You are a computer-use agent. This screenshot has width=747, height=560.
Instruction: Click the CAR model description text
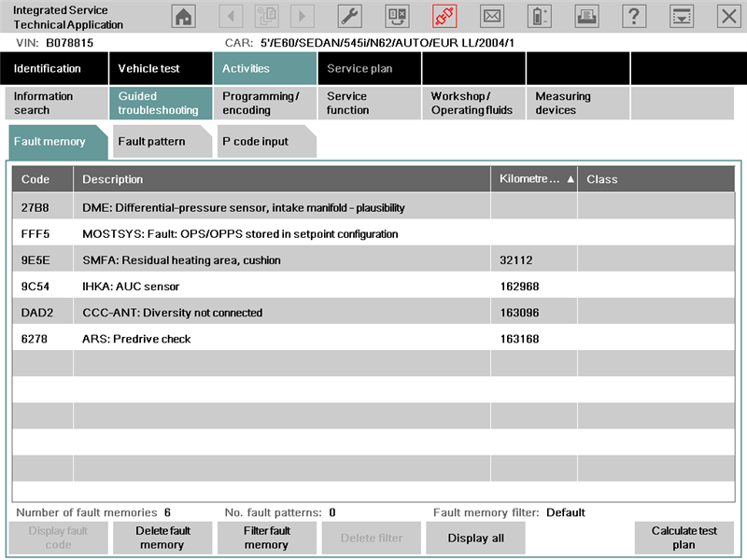pyautogui.click(x=388, y=43)
